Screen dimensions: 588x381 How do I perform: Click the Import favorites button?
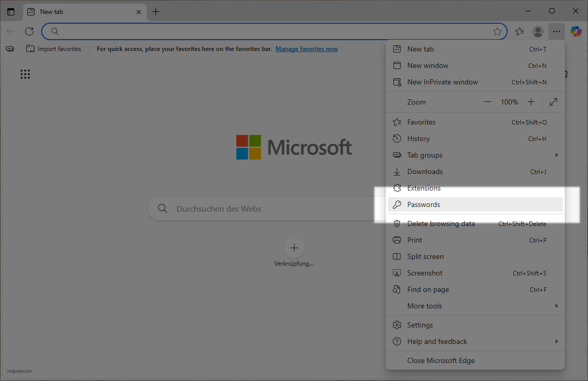click(x=54, y=49)
